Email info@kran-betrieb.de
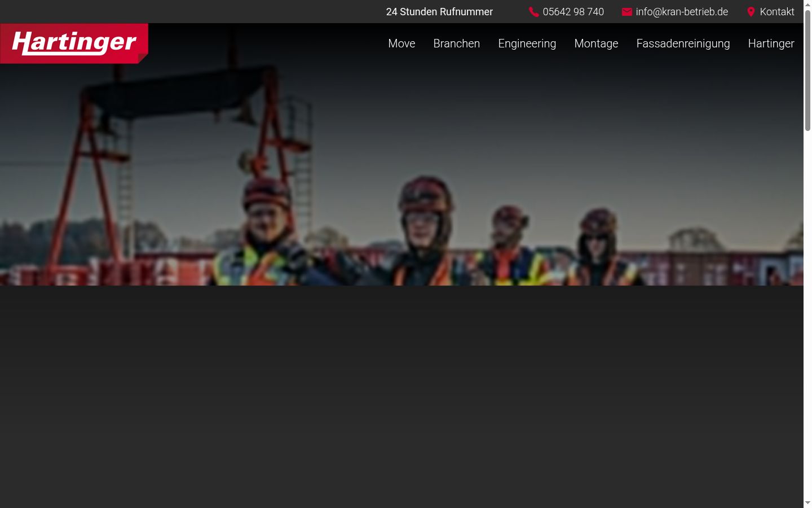This screenshot has height=508, width=812. click(x=682, y=12)
